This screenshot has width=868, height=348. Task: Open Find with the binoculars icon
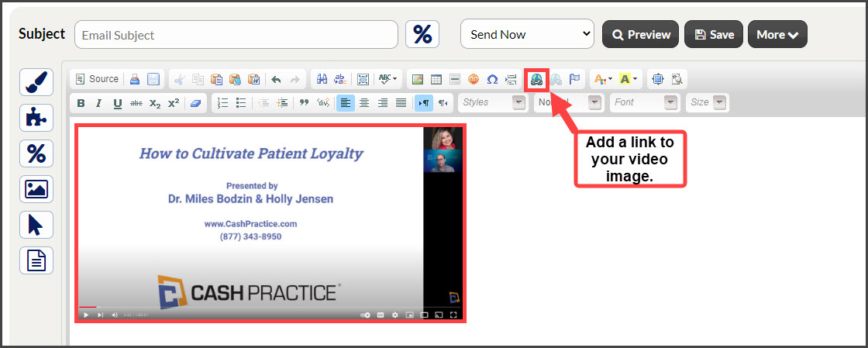coord(322,79)
